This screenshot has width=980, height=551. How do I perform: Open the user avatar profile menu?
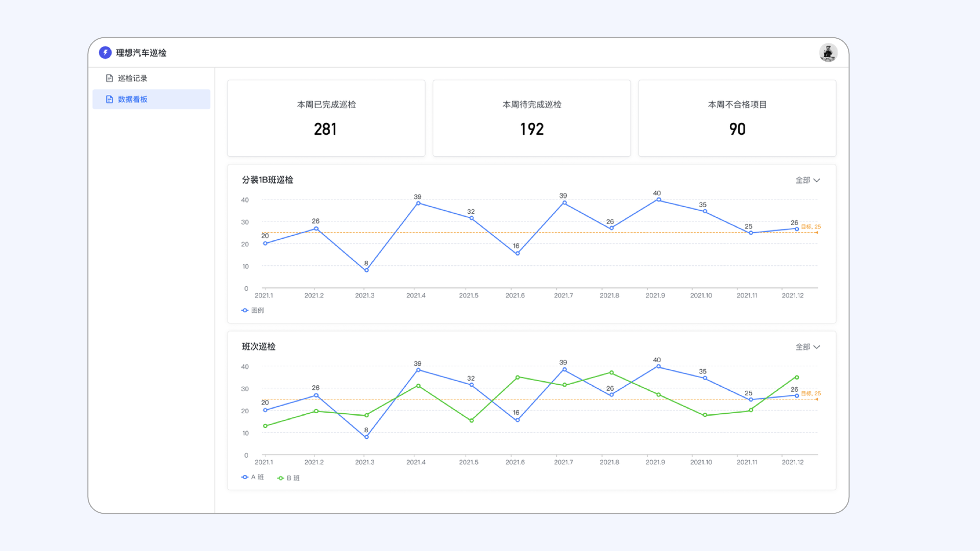point(828,53)
